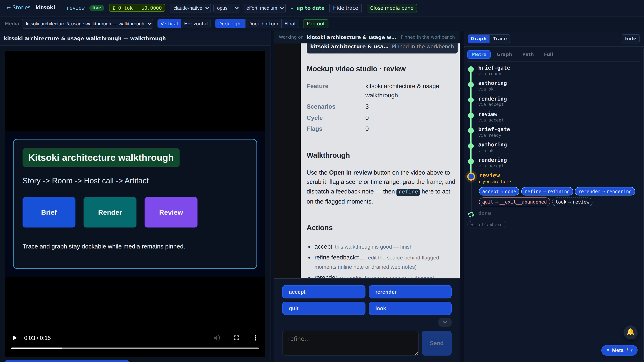Click the Meta sparkle button
The image size is (644, 362).
619,350
